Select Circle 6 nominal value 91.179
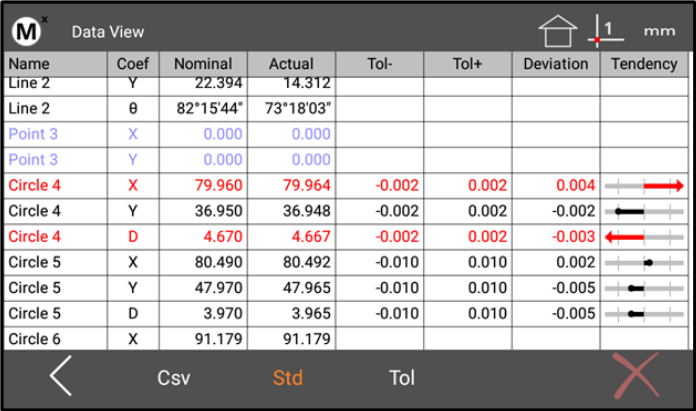This screenshot has width=696, height=411. click(218, 339)
